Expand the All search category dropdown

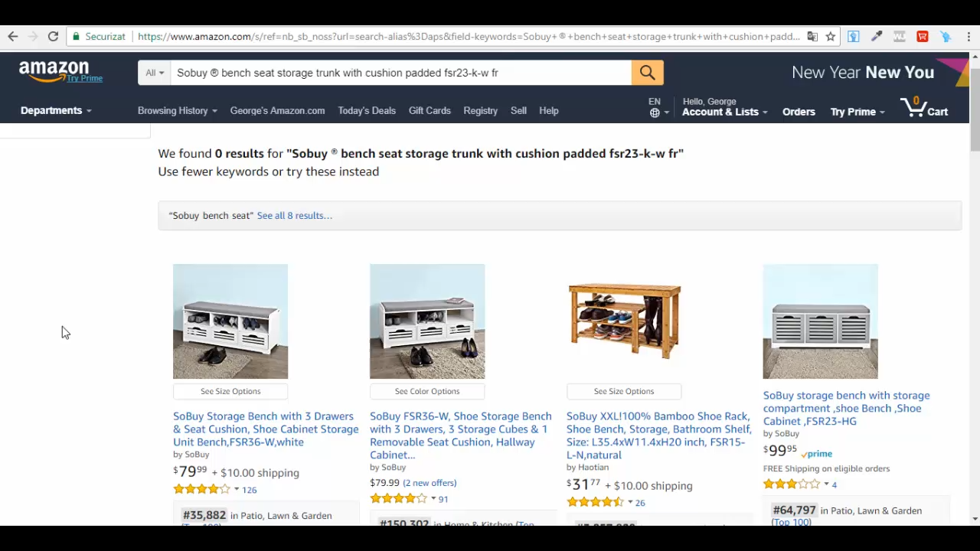155,73
